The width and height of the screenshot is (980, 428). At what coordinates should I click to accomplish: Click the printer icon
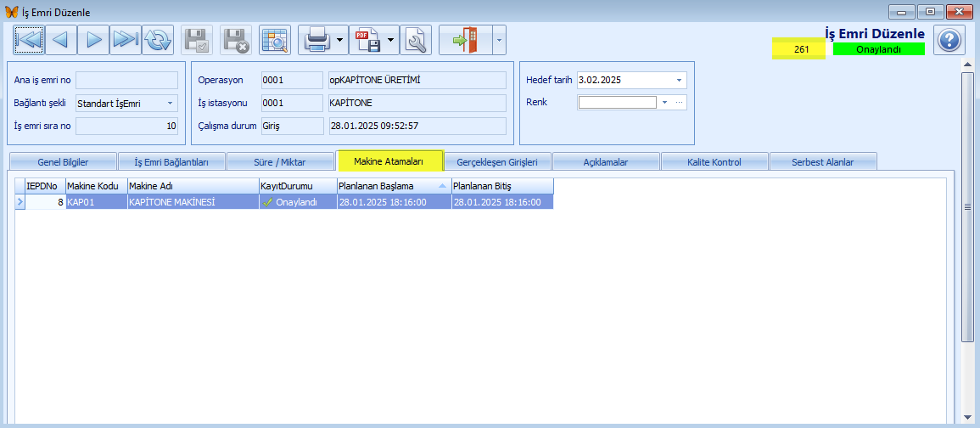point(316,41)
